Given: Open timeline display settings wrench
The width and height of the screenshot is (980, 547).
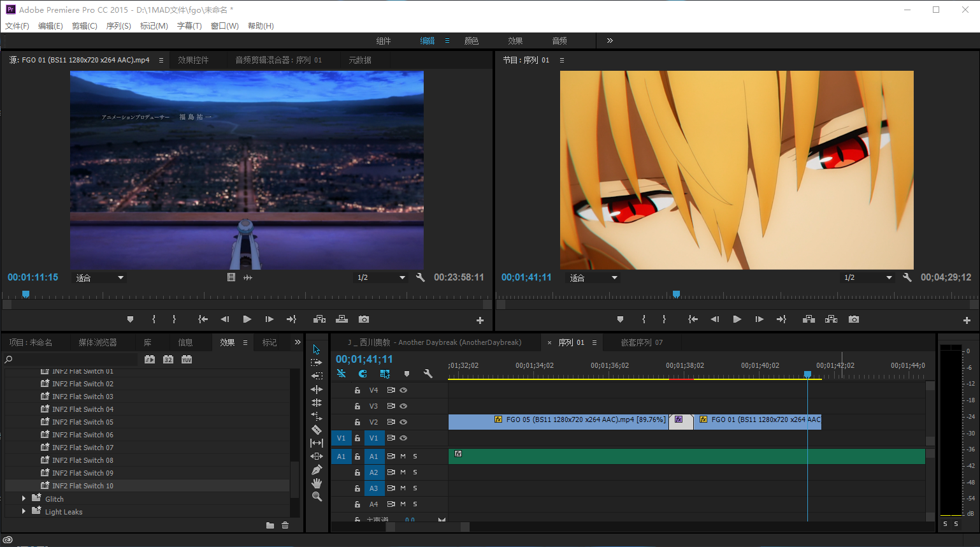Looking at the screenshot, I should (428, 374).
